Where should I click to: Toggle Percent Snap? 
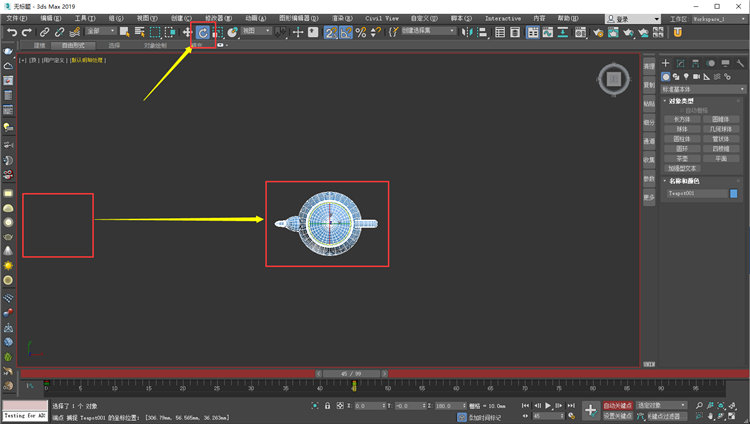coord(361,32)
